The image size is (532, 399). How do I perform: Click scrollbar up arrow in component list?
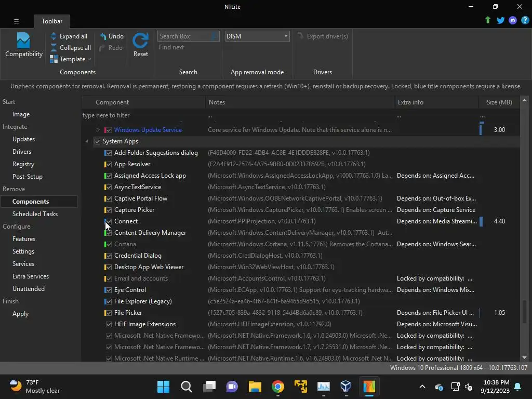[x=524, y=100]
